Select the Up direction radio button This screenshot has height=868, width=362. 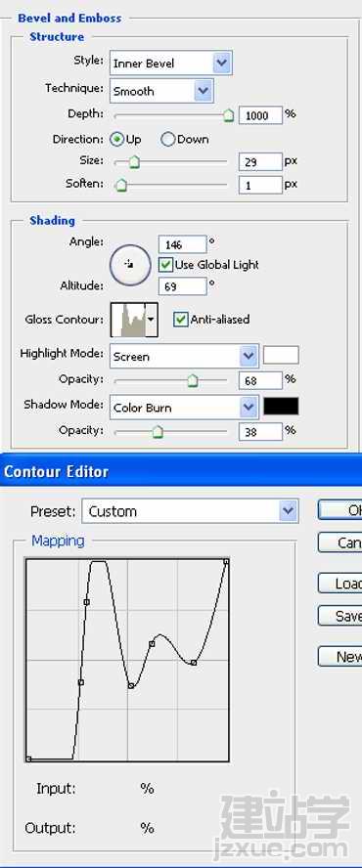[x=117, y=140]
